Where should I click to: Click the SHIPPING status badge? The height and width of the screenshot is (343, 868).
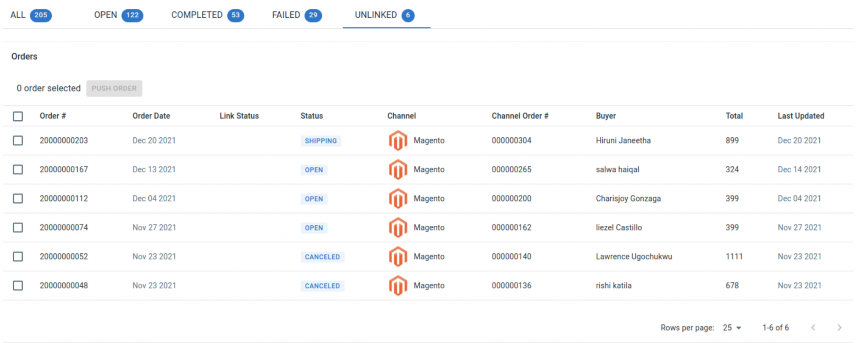click(320, 141)
